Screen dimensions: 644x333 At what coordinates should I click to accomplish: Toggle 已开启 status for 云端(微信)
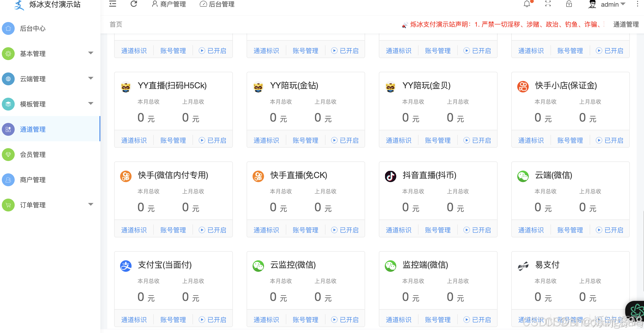click(609, 230)
